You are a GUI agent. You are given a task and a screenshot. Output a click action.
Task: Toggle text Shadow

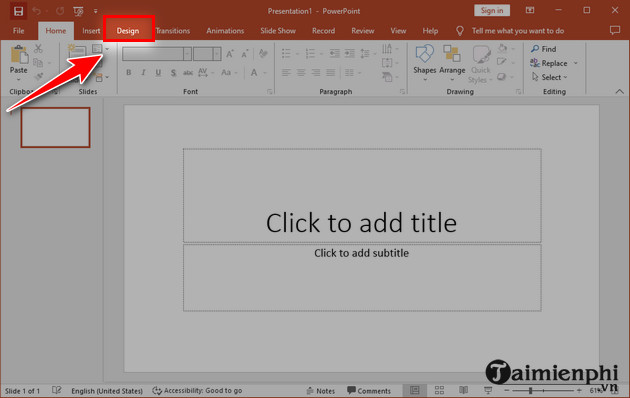pyautogui.click(x=173, y=73)
